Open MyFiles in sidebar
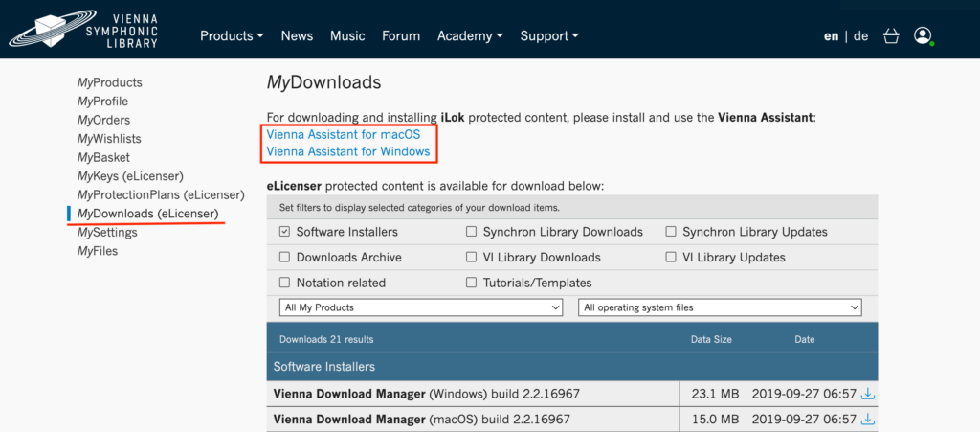980x432 pixels. 98,251
